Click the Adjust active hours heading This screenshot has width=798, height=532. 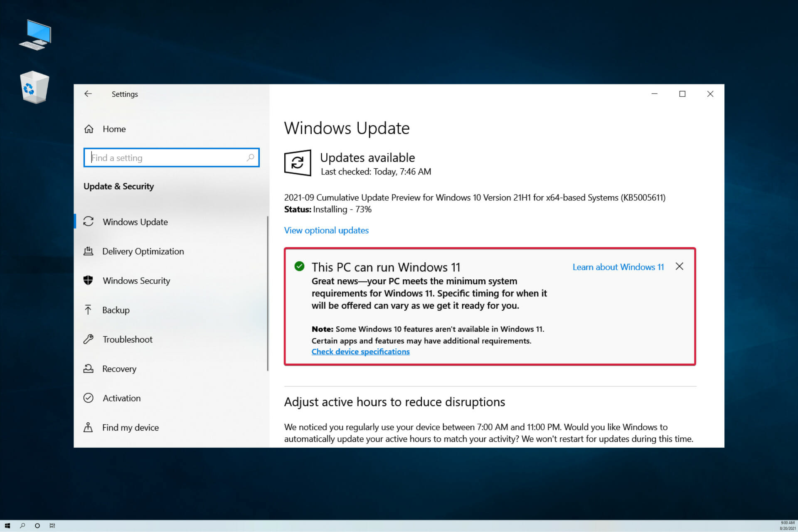pos(394,402)
